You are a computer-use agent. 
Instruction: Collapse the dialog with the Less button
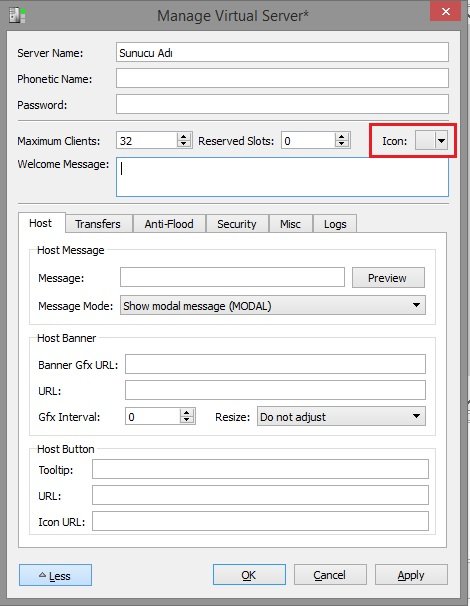55,575
